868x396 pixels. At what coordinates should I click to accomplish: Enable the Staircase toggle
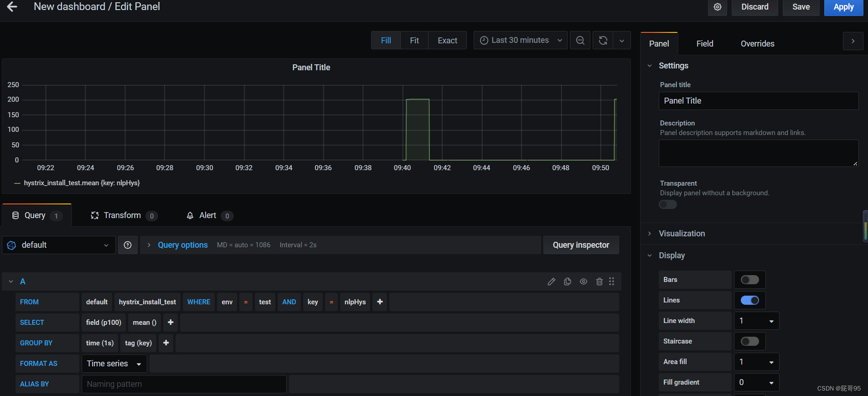click(x=749, y=341)
